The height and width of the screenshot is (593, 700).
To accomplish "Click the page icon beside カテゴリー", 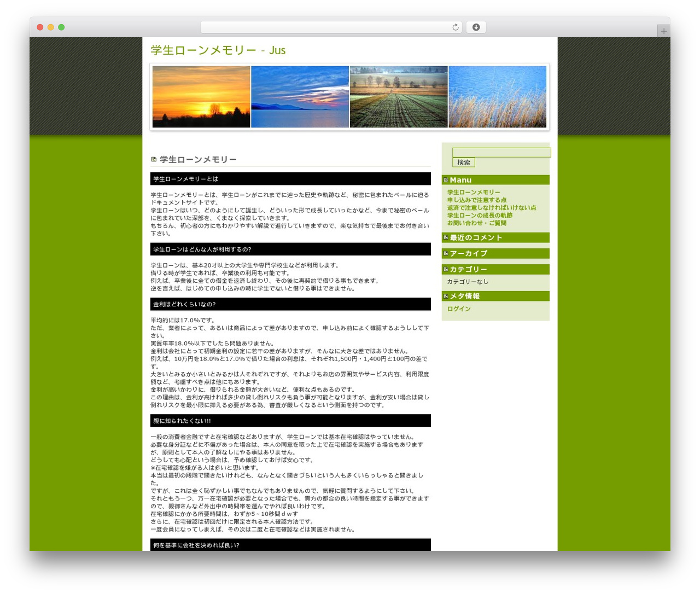I will click(446, 269).
